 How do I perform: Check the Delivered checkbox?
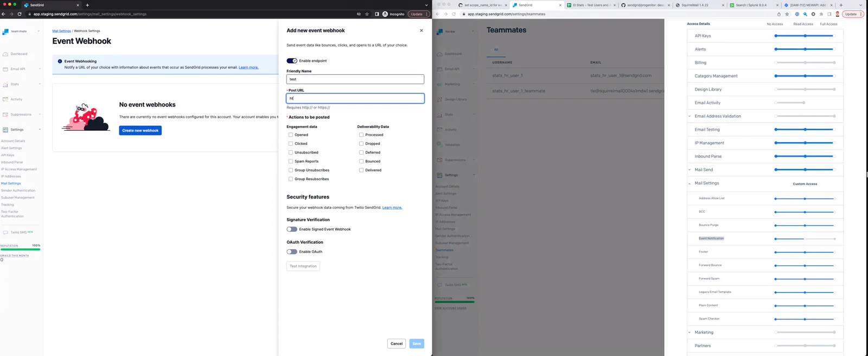(361, 170)
